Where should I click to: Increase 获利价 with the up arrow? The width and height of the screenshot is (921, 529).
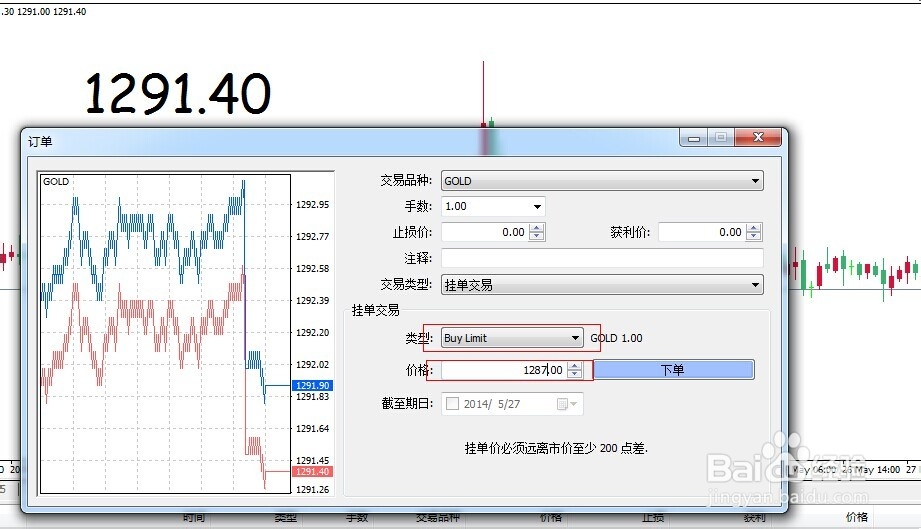pyautogui.click(x=754, y=228)
